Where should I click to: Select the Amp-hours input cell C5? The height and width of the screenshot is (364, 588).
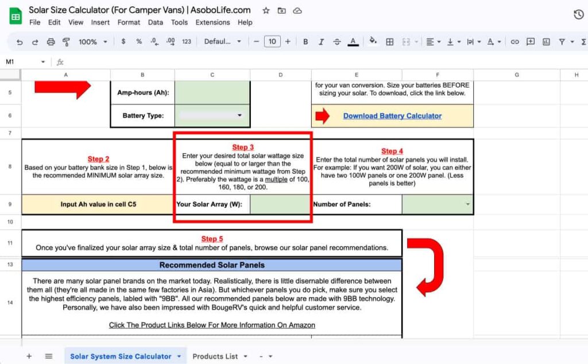pyautogui.click(x=212, y=92)
